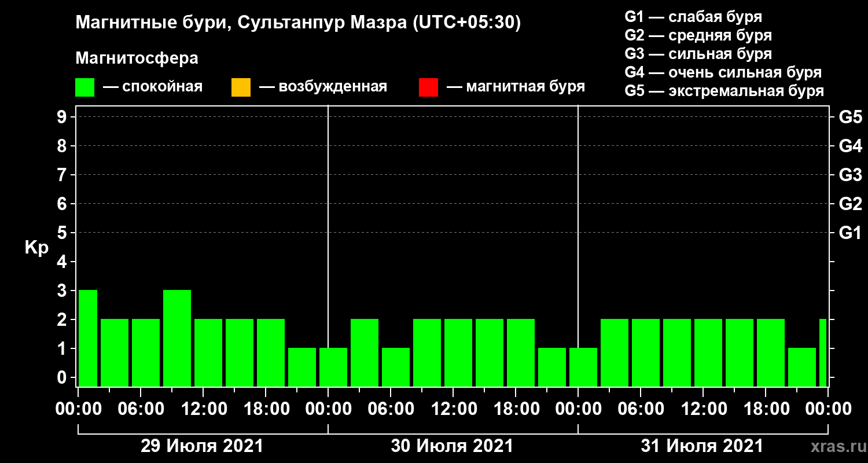Click the Kp 2 bar at 18:00 on 30 July
Viewport: 868px width, 463px height.
coord(521,352)
